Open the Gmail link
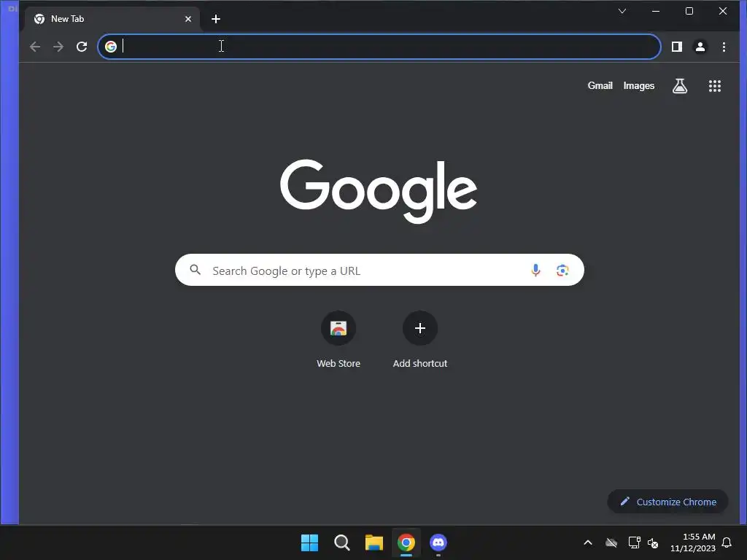This screenshot has height=560, width=747. pyautogui.click(x=600, y=86)
